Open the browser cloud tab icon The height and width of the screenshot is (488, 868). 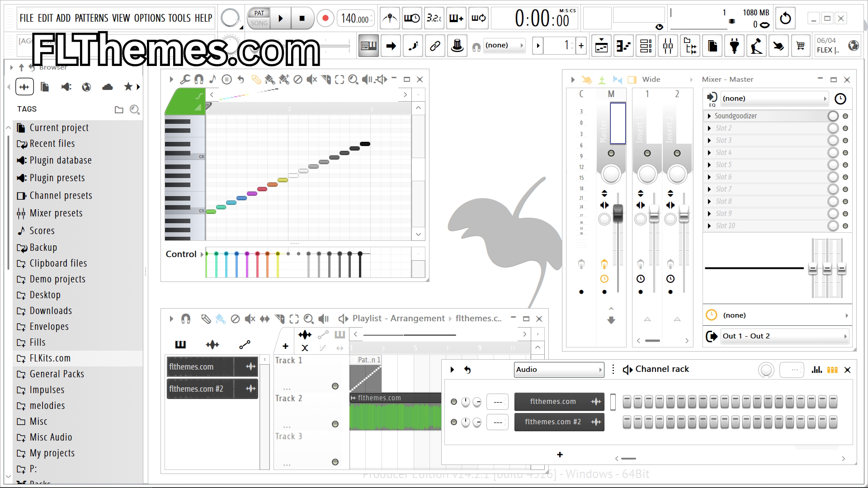coord(108,87)
